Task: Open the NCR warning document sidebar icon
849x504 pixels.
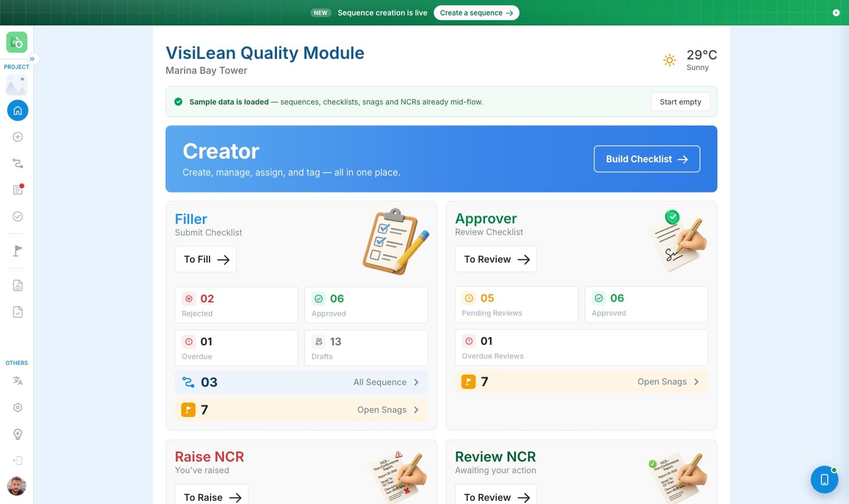Action: point(18,285)
